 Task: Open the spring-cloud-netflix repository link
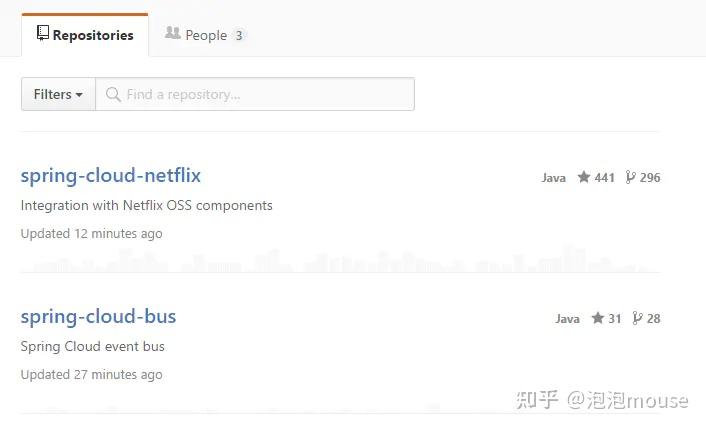point(111,176)
